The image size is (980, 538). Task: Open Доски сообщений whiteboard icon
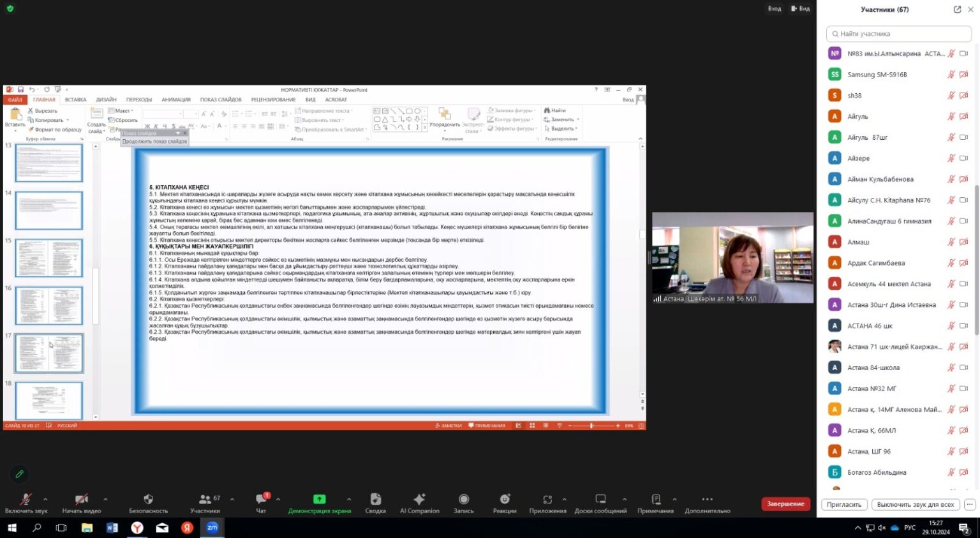tap(600, 500)
